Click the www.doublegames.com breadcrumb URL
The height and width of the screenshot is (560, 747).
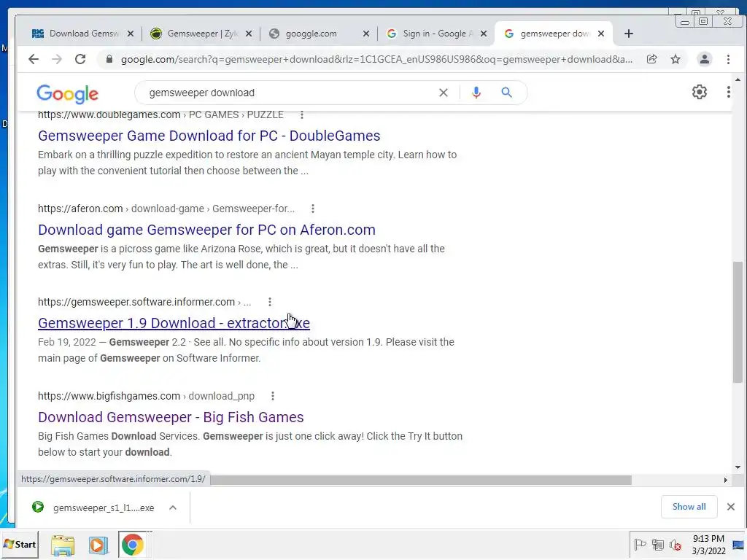[x=160, y=114]
